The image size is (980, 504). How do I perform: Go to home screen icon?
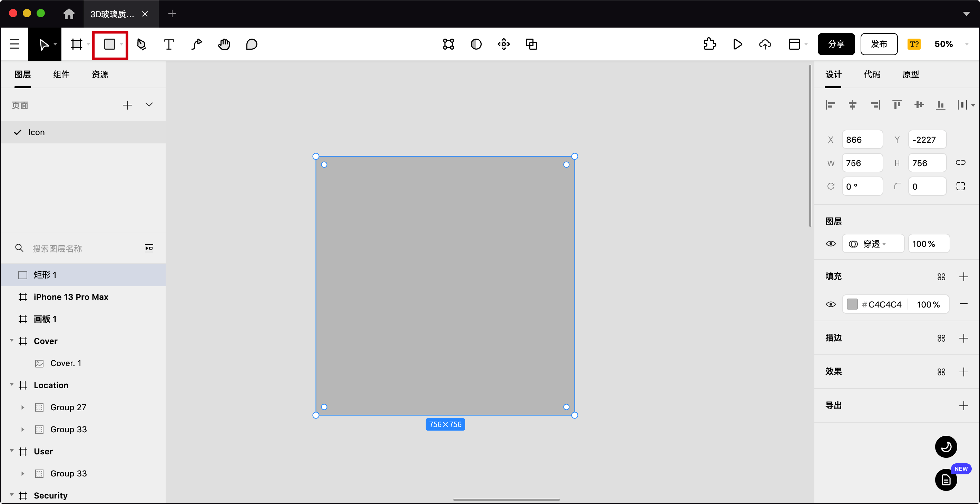click(x=69, y=14)
